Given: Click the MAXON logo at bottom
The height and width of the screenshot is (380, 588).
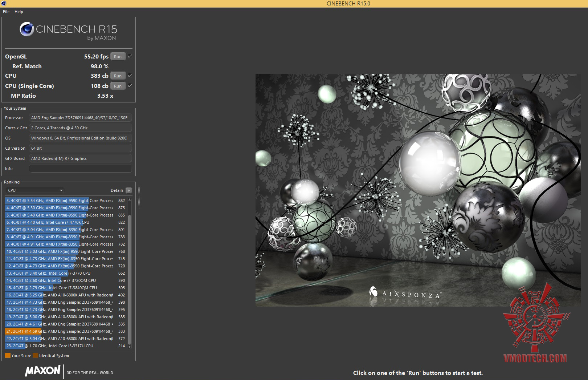Looking at the screenshot, I should tap(42, 371).
